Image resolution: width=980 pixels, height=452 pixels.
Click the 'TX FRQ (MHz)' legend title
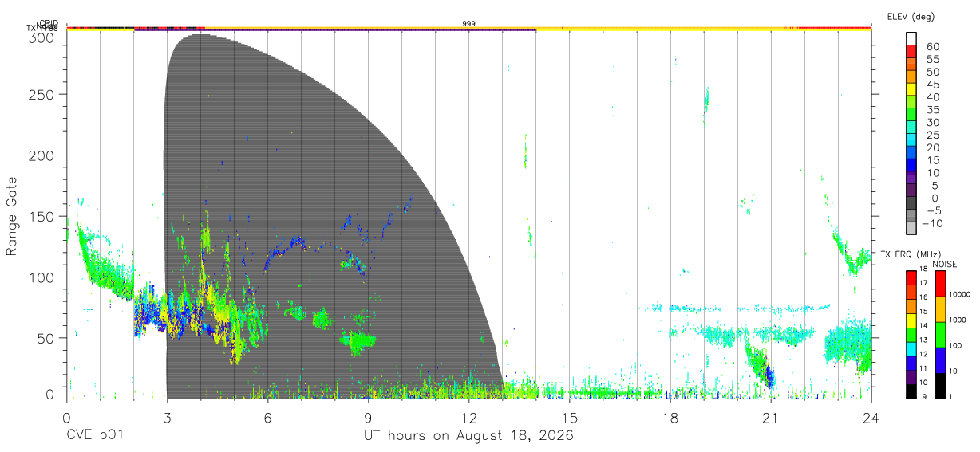pyautogui.click(x=910, y=254)
